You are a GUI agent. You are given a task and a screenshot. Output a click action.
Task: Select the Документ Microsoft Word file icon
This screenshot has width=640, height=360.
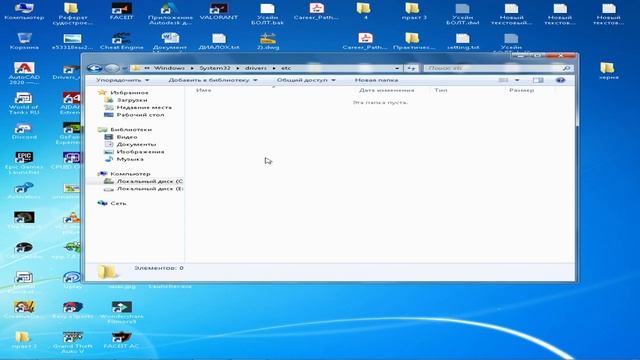click(170, 42)
